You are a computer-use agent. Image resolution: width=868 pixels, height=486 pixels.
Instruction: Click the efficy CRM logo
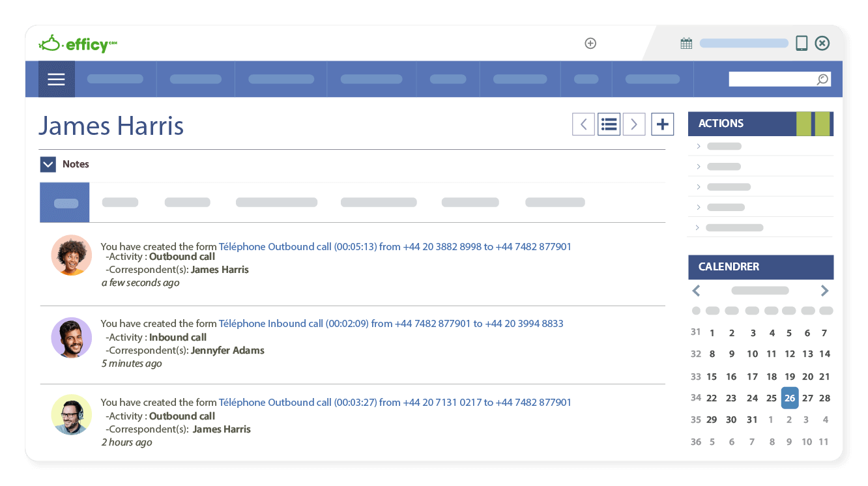78,43
